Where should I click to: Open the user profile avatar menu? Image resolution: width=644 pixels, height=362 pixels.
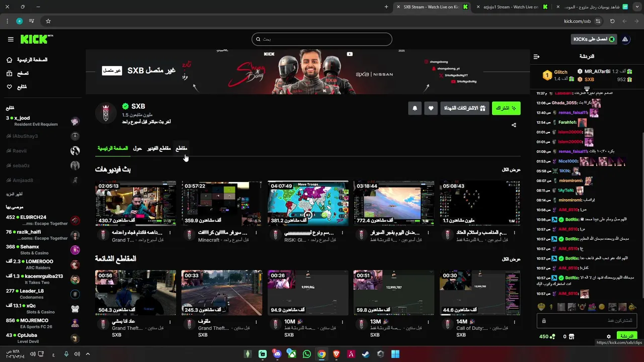coord(625,39)
